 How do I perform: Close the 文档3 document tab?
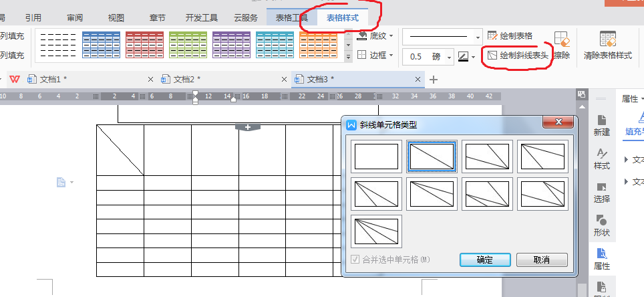(418, 80)
